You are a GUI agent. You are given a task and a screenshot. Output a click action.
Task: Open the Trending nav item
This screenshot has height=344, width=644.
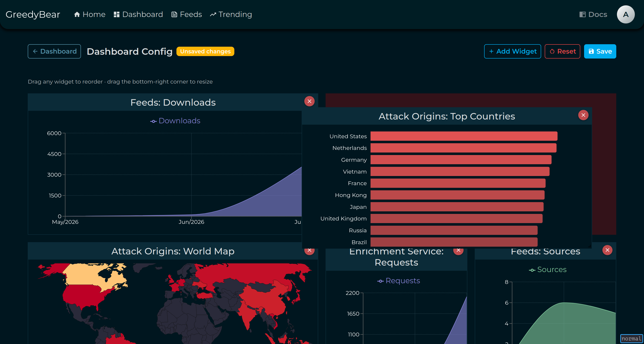tap(231, 15)
